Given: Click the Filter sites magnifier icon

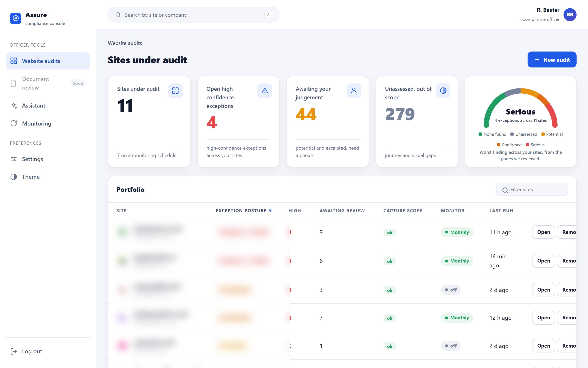Looking at the screenshot, I should [x=505, y=190].
